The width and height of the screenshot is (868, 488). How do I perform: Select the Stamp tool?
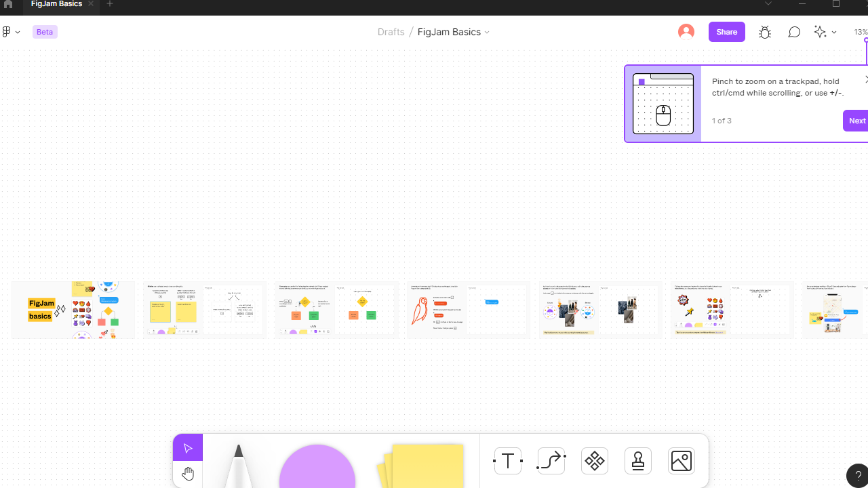638,461
